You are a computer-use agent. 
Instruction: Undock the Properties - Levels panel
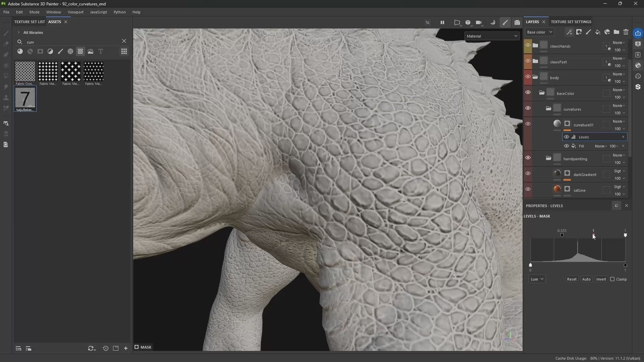(x=616, y=206)
